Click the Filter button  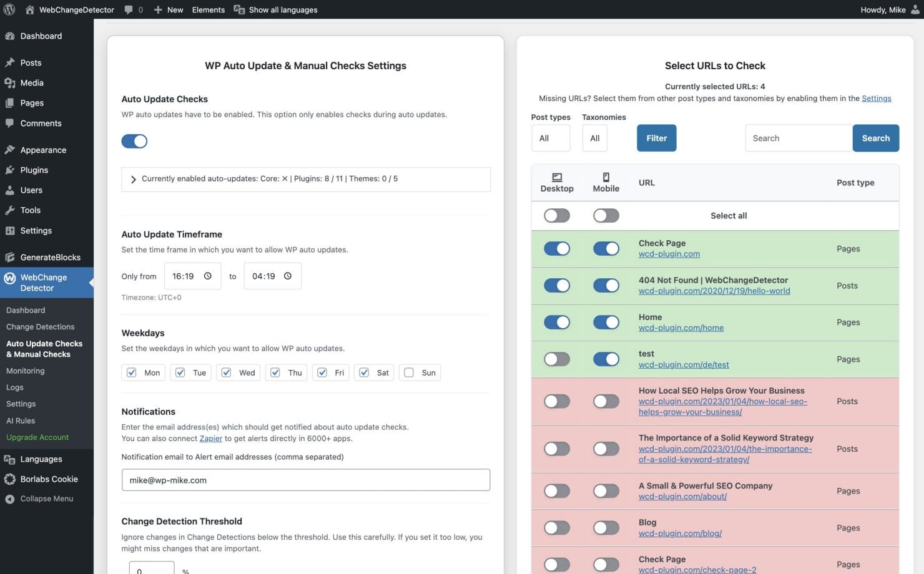click(x=656, y=138)
